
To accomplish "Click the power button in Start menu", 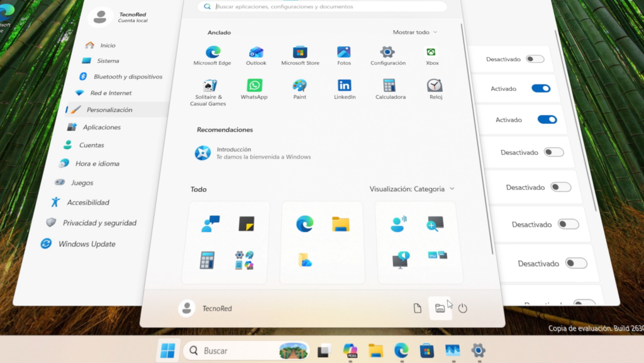I will pos(463,308).
